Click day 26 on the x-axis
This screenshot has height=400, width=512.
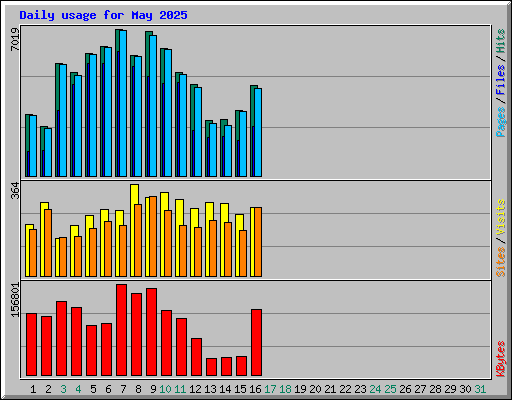tap(405, 389)
